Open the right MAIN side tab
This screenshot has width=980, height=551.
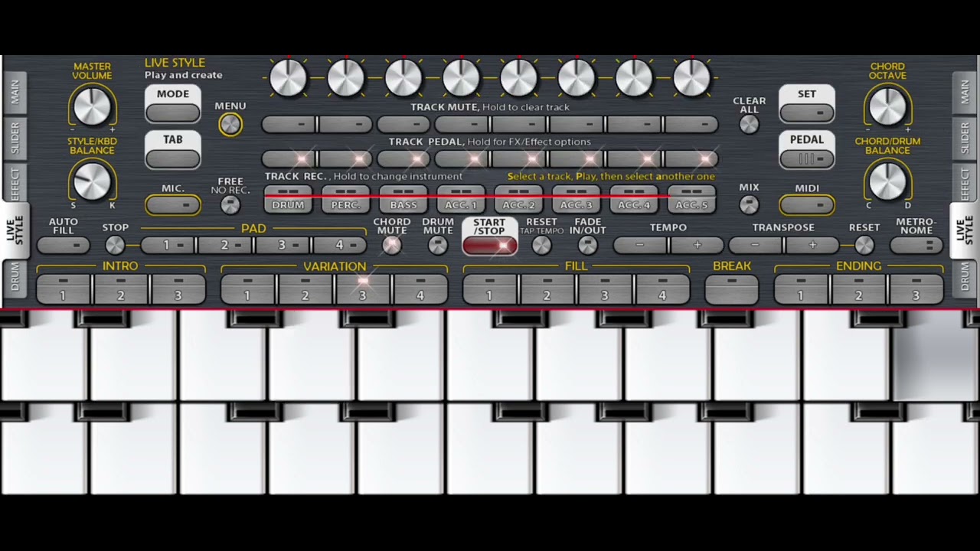click(965, 92)
